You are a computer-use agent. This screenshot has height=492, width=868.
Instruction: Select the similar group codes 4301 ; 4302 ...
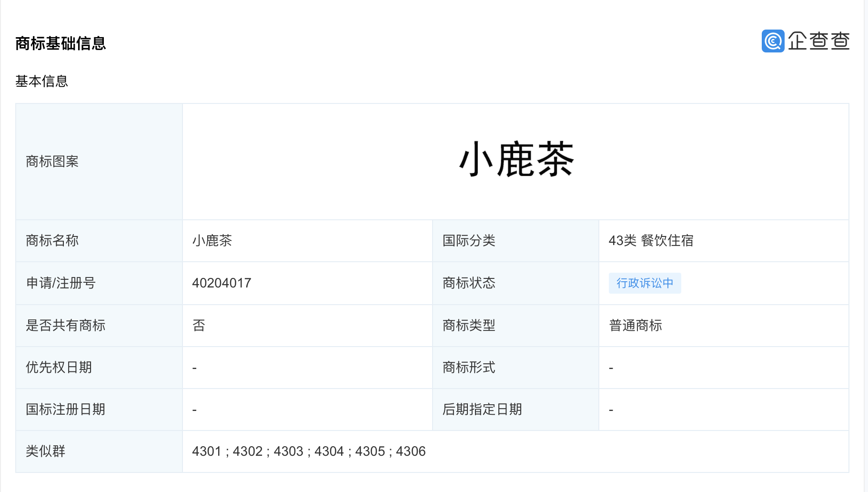(227, 451)
